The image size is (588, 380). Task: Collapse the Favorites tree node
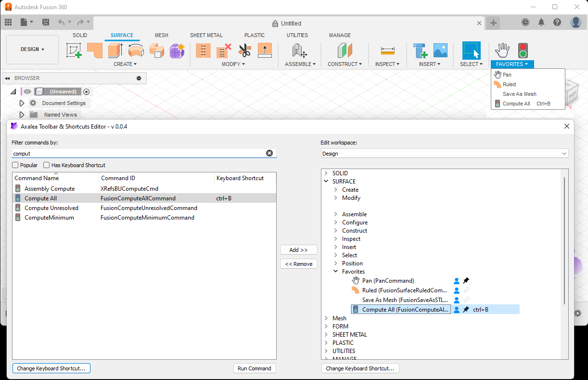pyautogui.click(x=335, y=272)
